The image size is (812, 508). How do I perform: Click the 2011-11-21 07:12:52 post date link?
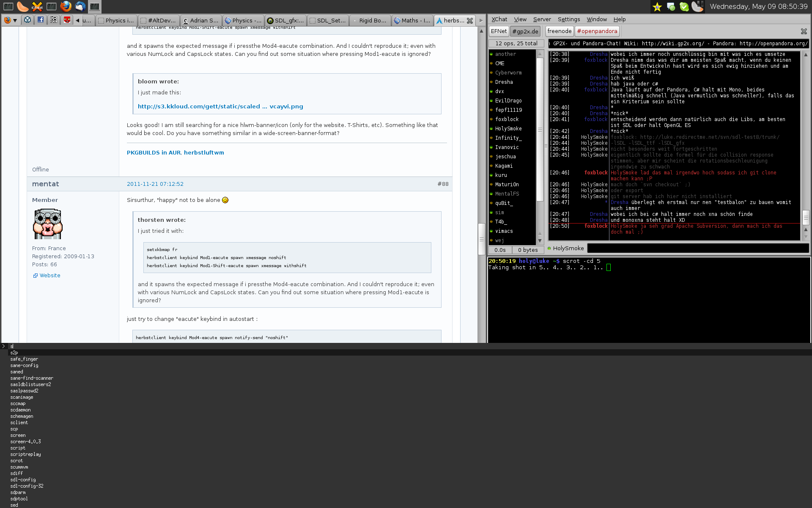(x=155, y=184)
